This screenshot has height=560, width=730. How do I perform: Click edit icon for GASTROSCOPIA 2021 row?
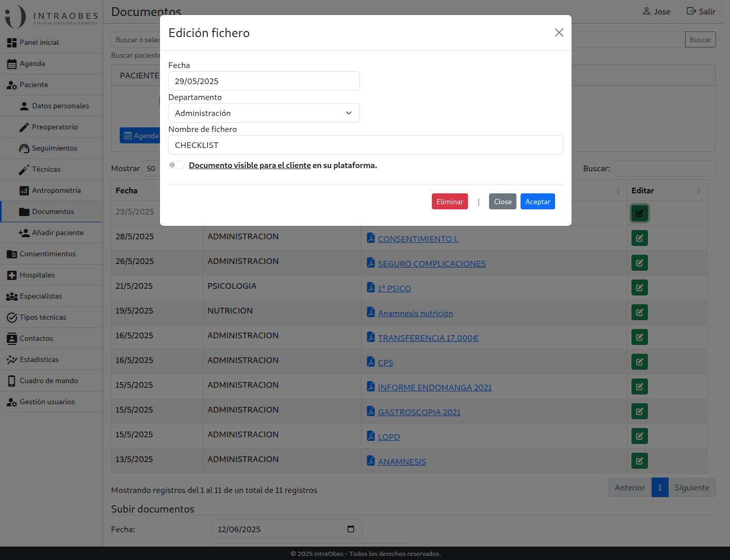coord(640,411)
